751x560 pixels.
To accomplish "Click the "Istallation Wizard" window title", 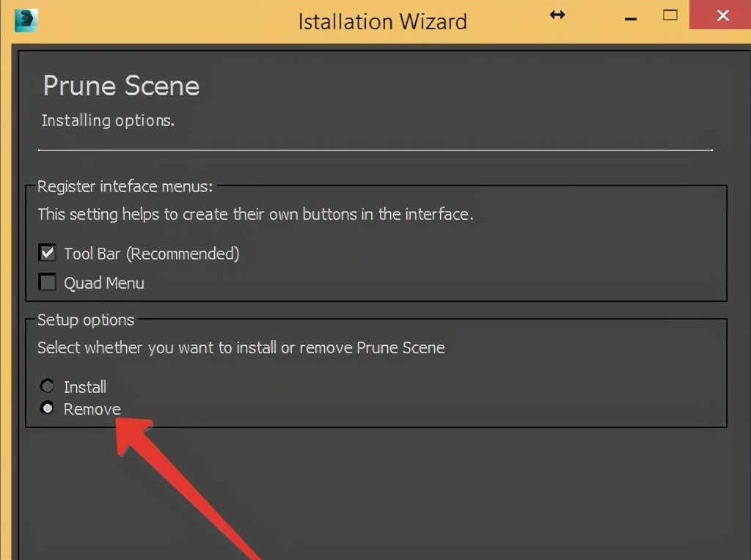I will pos(382,21).
